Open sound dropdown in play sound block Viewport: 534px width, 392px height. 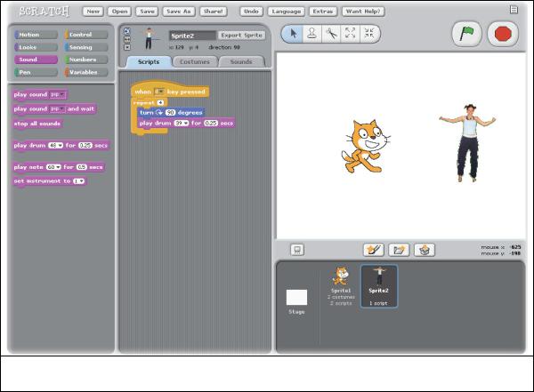click(57, 94)
